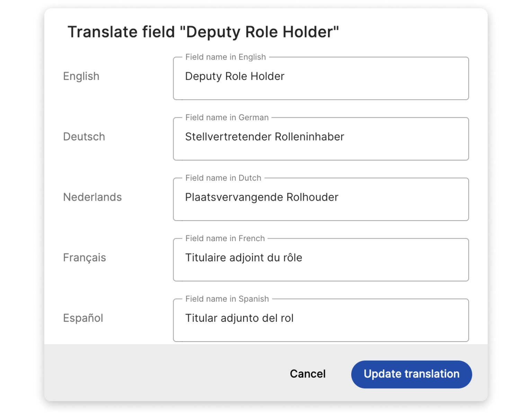This screenshot has width=532, height=415.
Task: Click the "Español" language row label
Action: [x=83, y=318]
